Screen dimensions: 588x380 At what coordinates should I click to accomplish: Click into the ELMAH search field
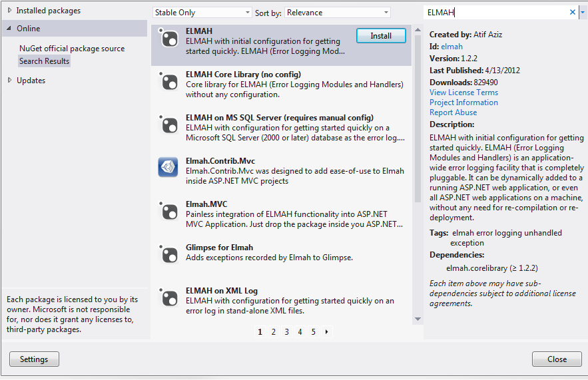pyautogui.click(x=497, y=13)
